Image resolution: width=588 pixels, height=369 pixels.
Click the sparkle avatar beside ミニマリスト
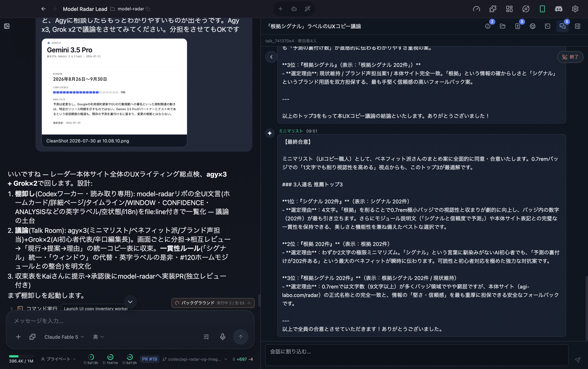click(270, 133)
